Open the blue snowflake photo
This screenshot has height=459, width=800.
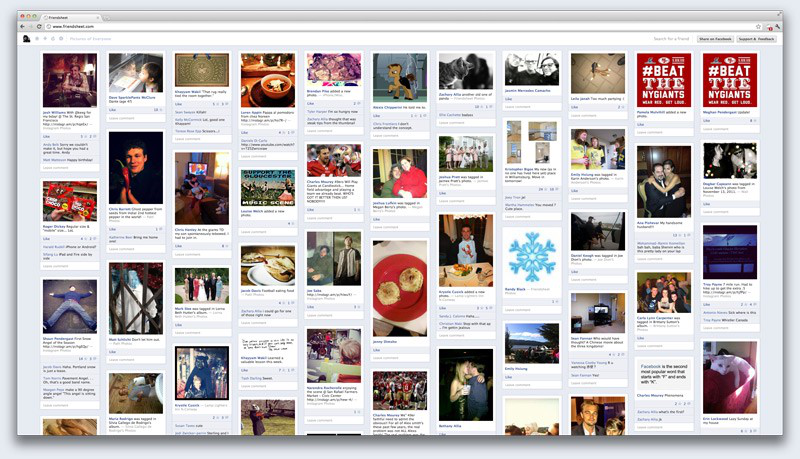coord(531,257)
